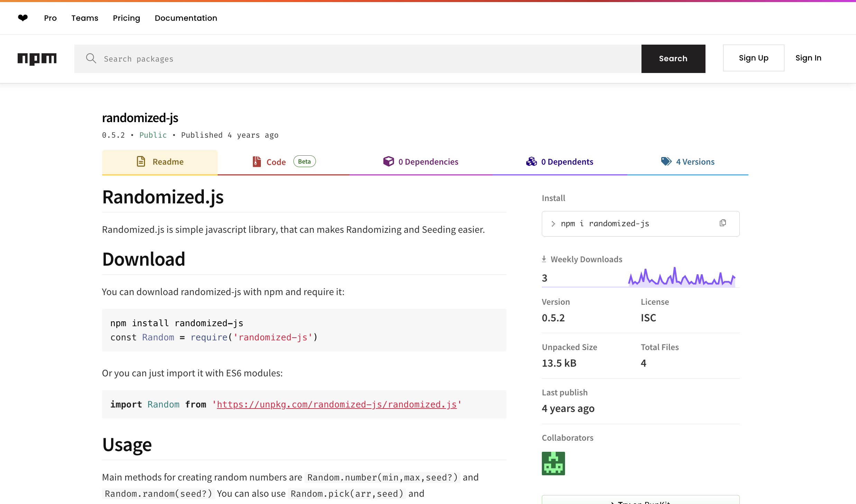856x504 pixels.
Task: Copy the npm install command
Action: 723,223
